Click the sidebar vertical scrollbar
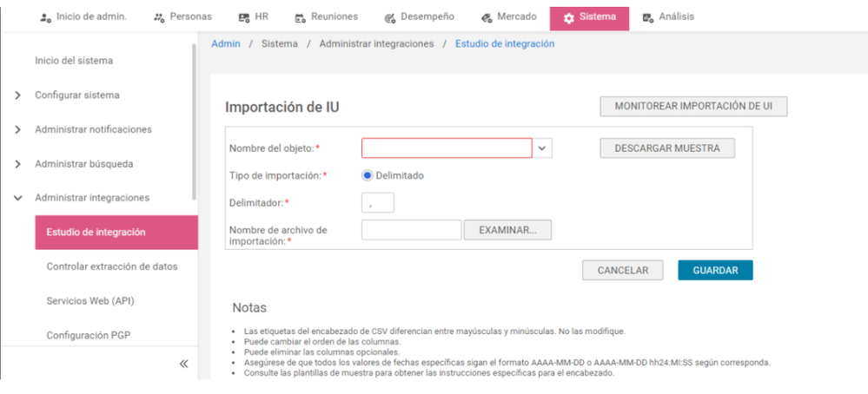 (x=194, y=121)
